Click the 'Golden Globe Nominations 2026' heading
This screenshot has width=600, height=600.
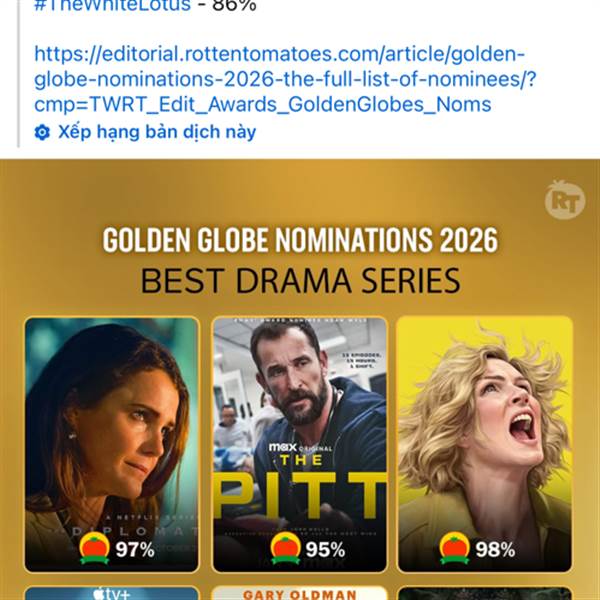click(x=300, y=241)
